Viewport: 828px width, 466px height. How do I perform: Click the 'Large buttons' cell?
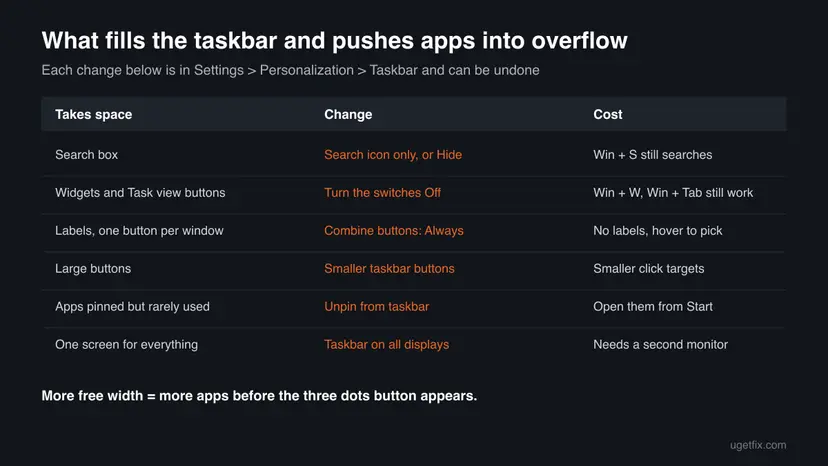click(x=93, y=268)
